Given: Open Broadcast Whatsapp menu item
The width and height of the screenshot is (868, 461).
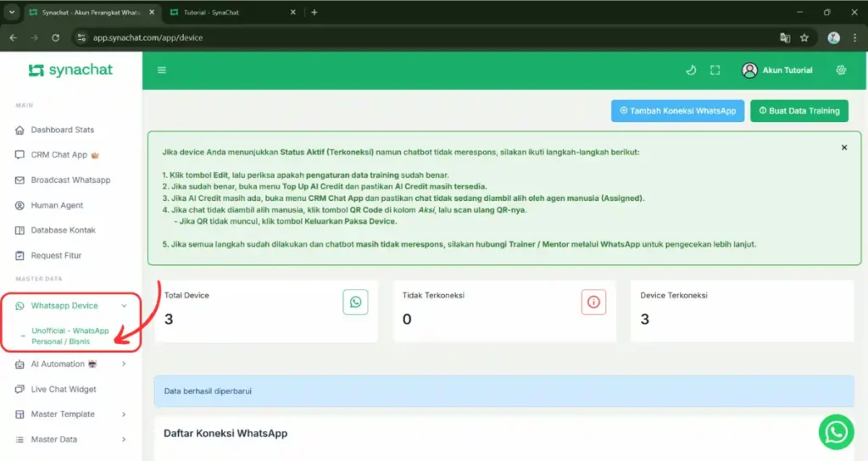Looking at the screenshot, I should (70, 181).
